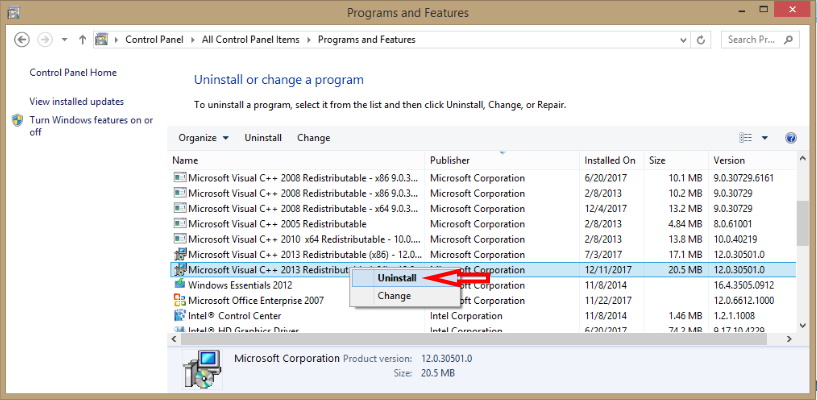Click the Change toolbar button
817x400 pixels.
314,138
